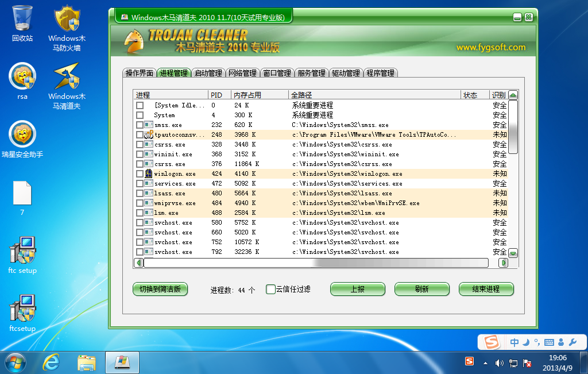
Task: Switch to the 服务管理 tab
Action: (311, 73)
